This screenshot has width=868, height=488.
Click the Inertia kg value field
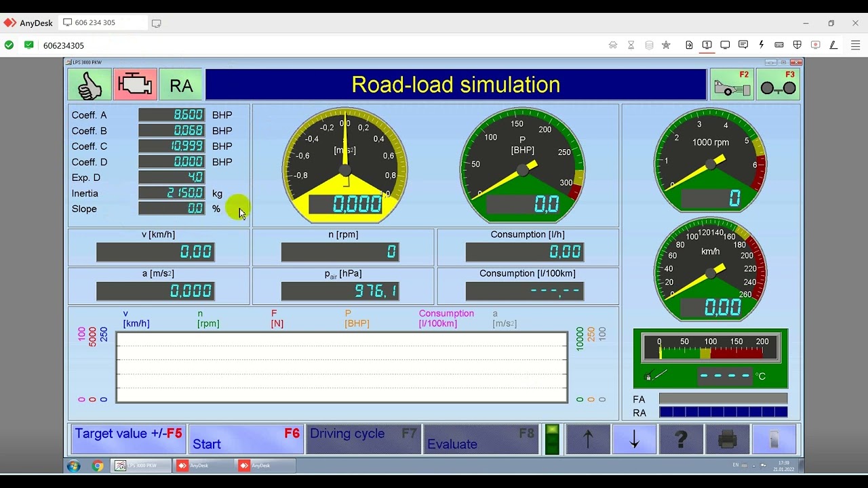point(172,193)
